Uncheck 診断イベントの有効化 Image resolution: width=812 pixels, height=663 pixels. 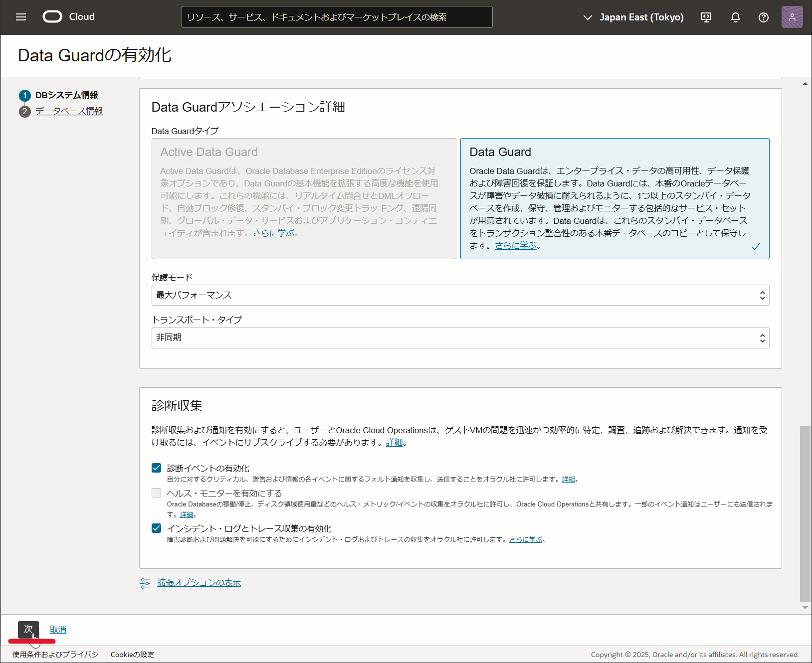(x=156, y=468)
